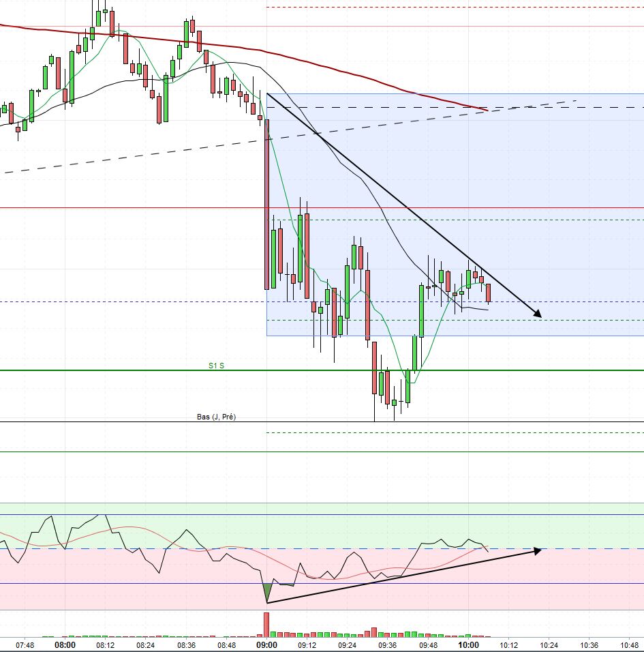Click the 09:24 time axis label
Image resolution: width=644 pixels, height=652 pixels.
click(347, 645)
